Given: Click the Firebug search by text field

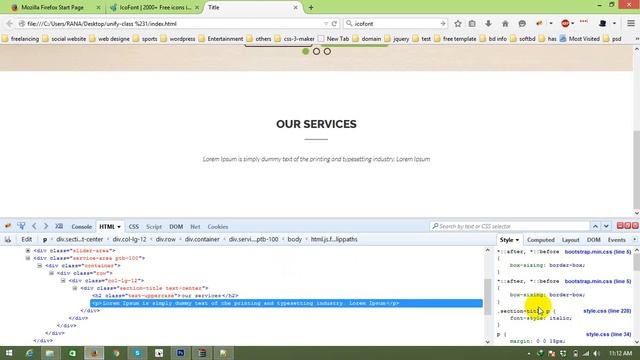Looking at the screenshot, I should tap(509, 226).
